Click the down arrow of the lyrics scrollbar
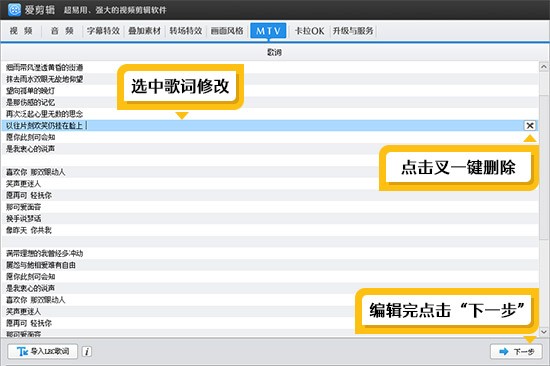The width and height of the screenshot is (550, 366). (x=544, y=331)
